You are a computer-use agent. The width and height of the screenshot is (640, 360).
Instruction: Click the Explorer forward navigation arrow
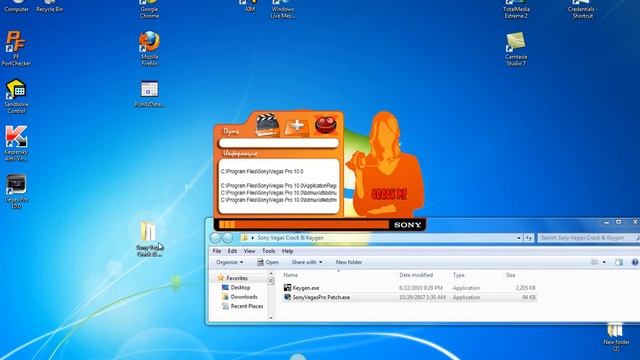tap(228, 238)
